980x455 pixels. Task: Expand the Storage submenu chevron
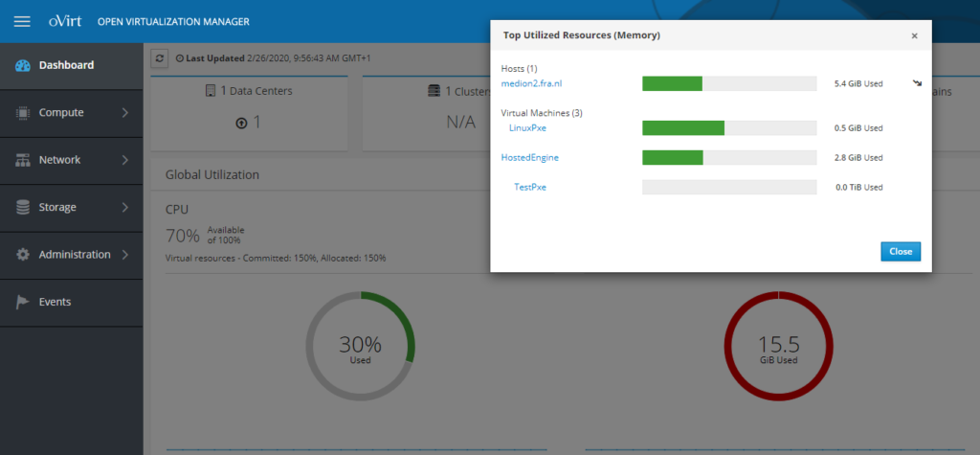pyautogui.click(x=125, y=207)
